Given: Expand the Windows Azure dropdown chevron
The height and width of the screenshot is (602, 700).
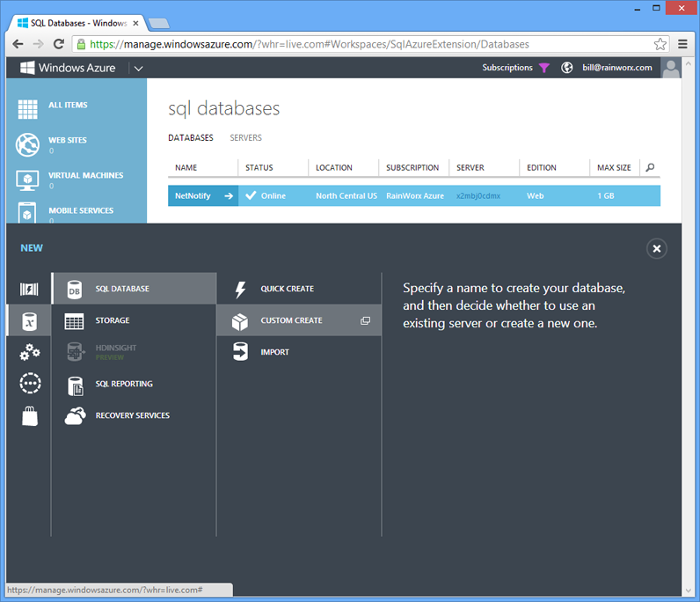Looking at the screenshot, I should (x=138, y=69).
